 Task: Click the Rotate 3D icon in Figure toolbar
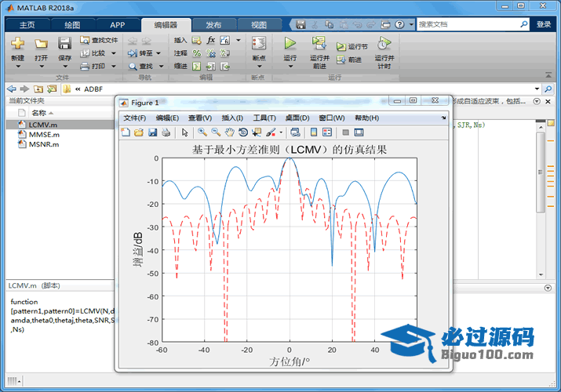(243, 132)
